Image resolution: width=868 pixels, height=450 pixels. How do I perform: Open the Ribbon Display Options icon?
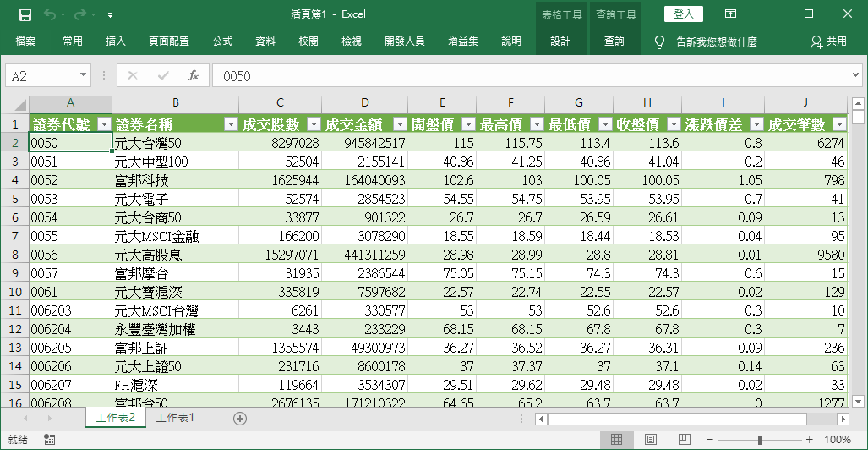click(x=731, y=14)
